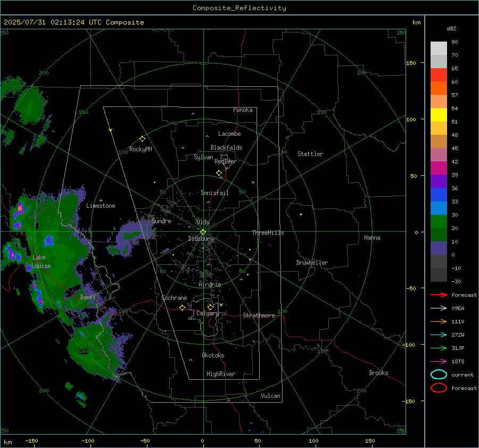Click the HighRiver label
Image resolution: width=479 pixels, height=448 pixels.
point(221,374)
